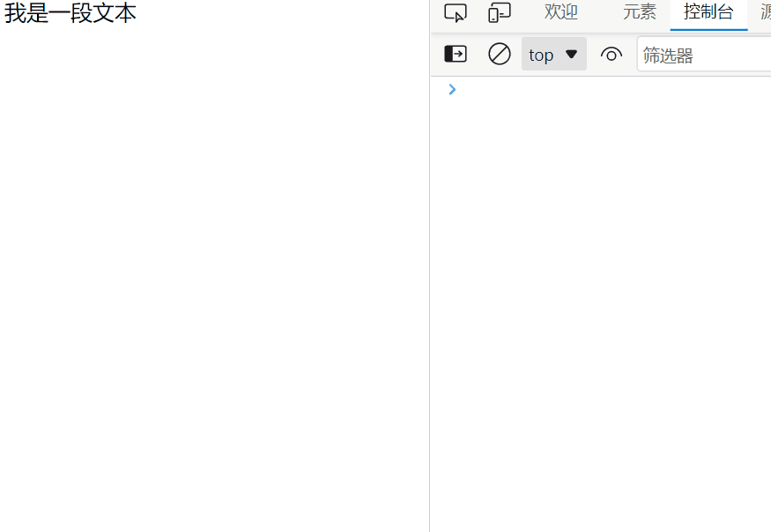Image resolution: width=771 pixels, height=532 pixels.
Task: Activate the inspect element picker icon
Action: pyautogui.click(x=456, y=13)
